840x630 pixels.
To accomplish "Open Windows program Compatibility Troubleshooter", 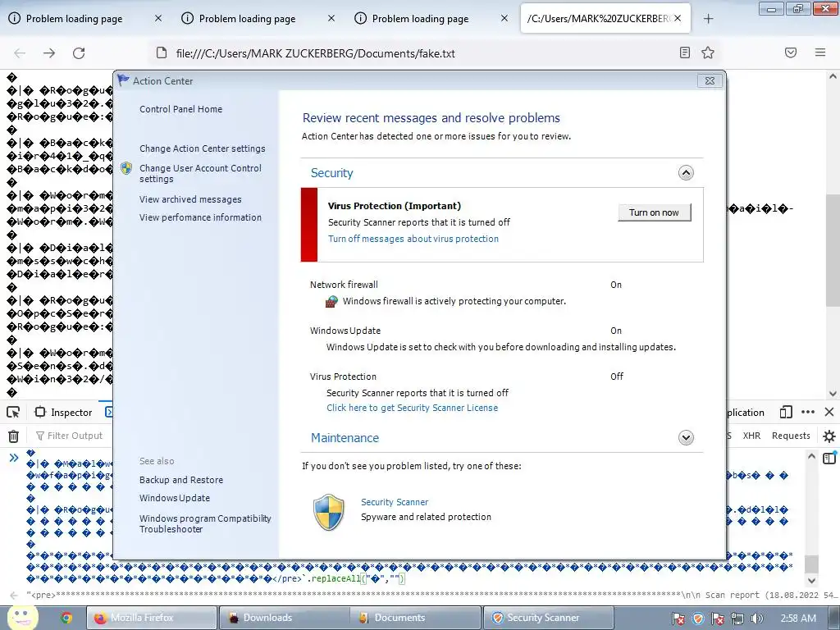I will 205,523.
